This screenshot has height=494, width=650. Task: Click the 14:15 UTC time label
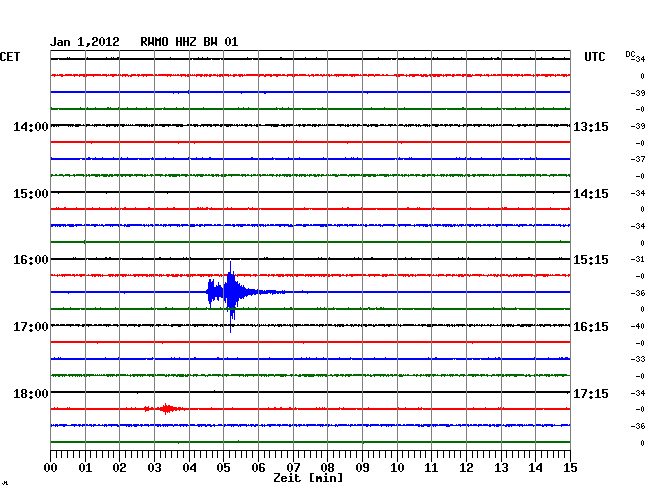pyautogui.click(x=591, y=194)
